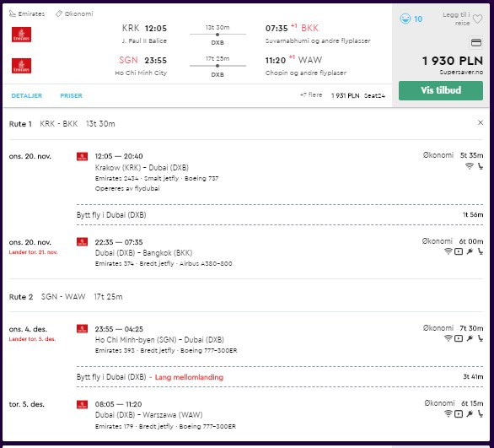Click the seat icon on Ho Chi Minh–Dubai flight
The width and height of the screenshot is (494, 448).
[481, 338]
